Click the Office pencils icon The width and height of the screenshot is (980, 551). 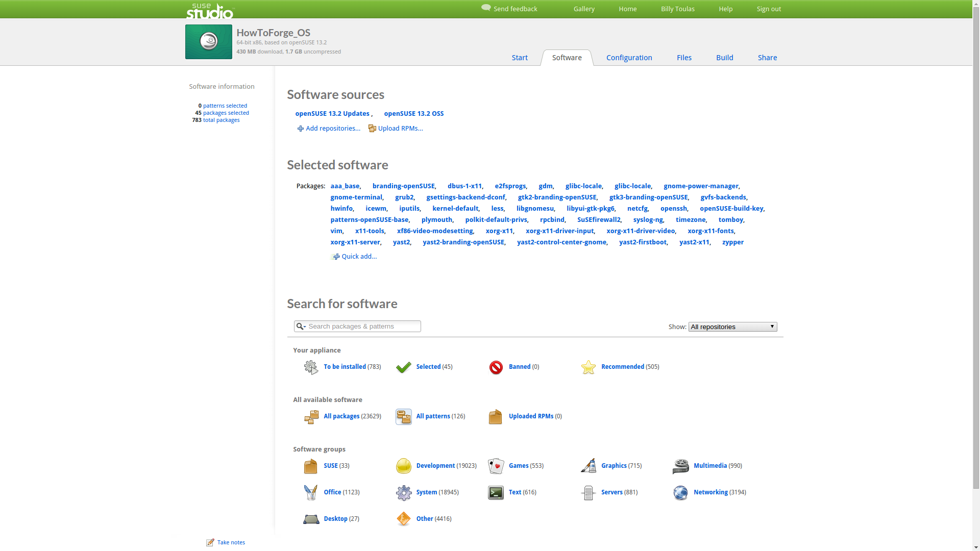pyautogui.click(x=311, y=493)
